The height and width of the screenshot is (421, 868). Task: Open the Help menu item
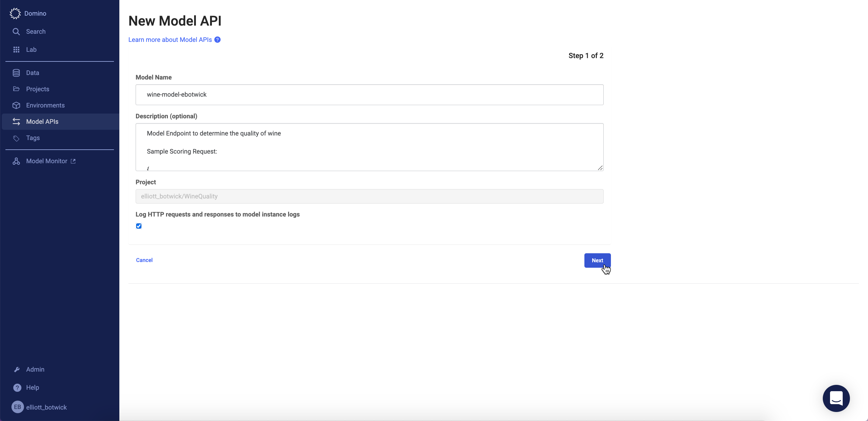pyautogui.click(x=32, y=387)
